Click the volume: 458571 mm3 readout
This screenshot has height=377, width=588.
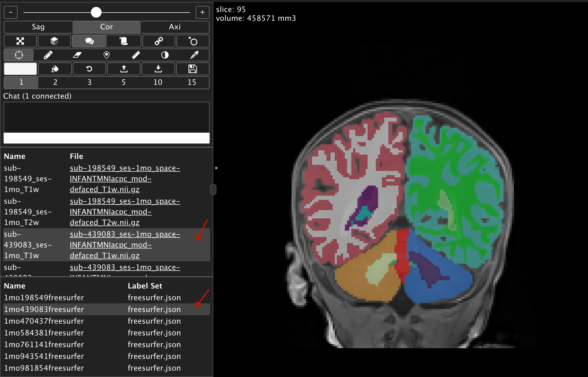click(256, 18)
